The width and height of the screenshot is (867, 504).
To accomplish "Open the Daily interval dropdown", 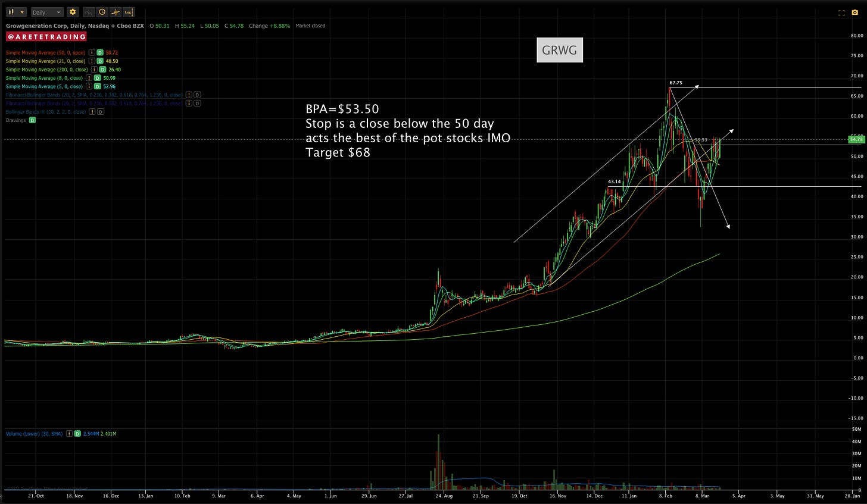I will click(x=47, y=12).
